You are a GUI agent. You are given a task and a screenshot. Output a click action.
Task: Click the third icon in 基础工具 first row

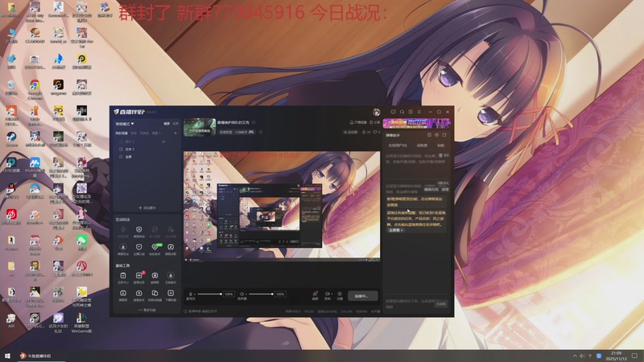[155, 276]
